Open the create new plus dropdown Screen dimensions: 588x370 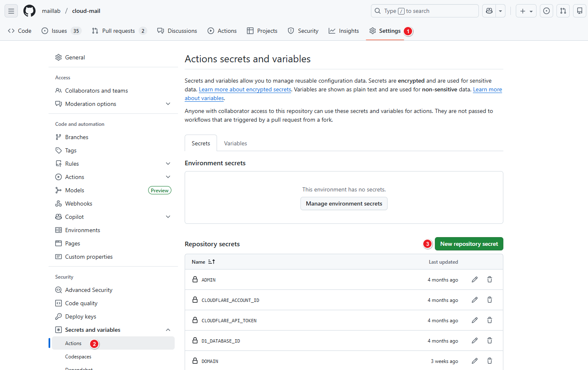[x=526, y=11]
